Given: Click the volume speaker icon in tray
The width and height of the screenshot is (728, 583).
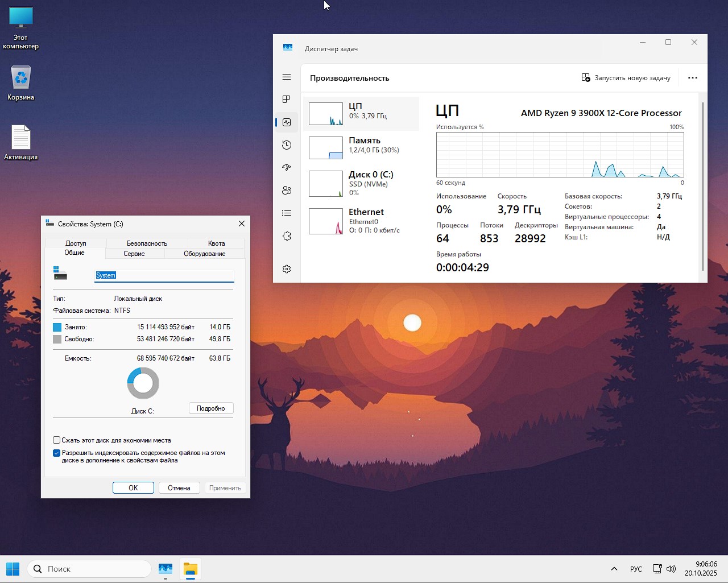Looking at the screenshot, I should click(671, 569).
